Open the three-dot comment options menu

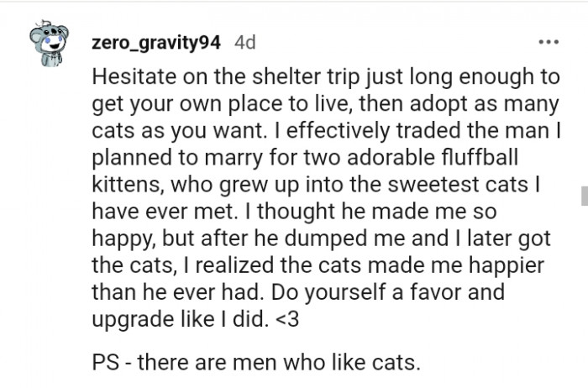point(549,41)
